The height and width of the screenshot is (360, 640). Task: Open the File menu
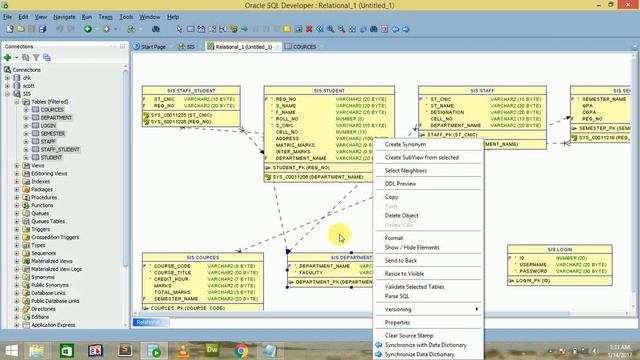pyautogui.click(x=7, y=17)
